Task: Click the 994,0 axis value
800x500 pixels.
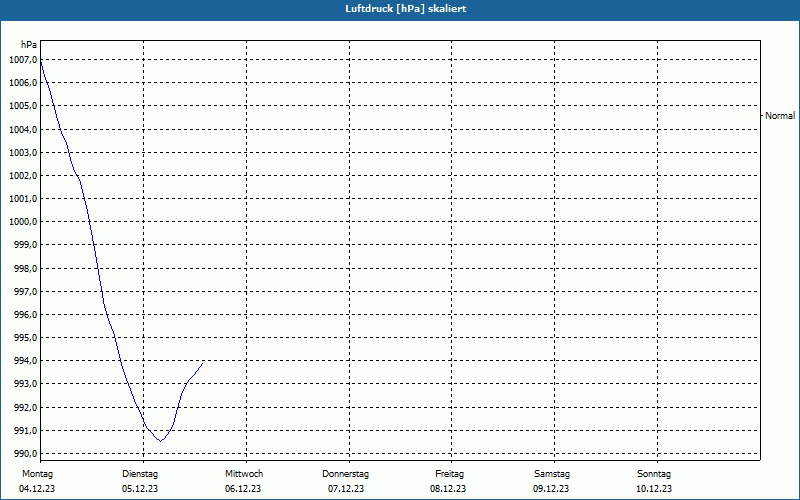Action: pos(25,361)
